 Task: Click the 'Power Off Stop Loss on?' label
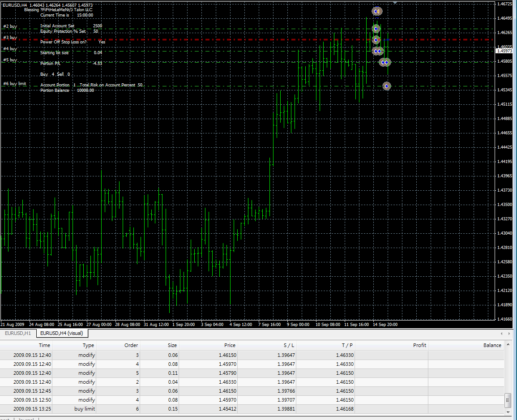tap(64, 42)
